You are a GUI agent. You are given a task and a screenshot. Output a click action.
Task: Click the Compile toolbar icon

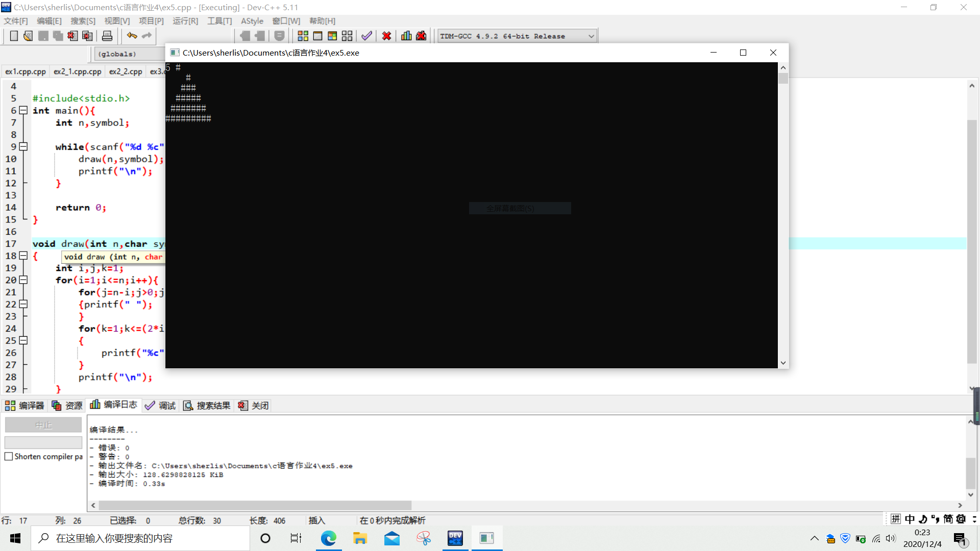pyautogui.click(x=303, y=36)
